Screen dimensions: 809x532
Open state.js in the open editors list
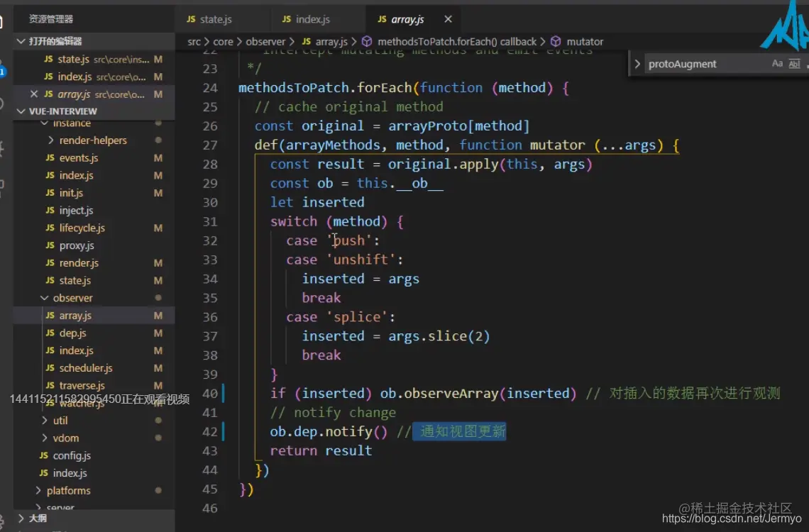coord(94,60)
